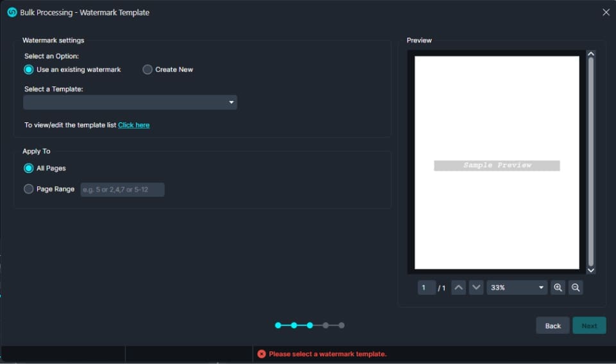Open the Select a Template dropdown
This screenshot has width=616, height=364.
click(130, 103)
